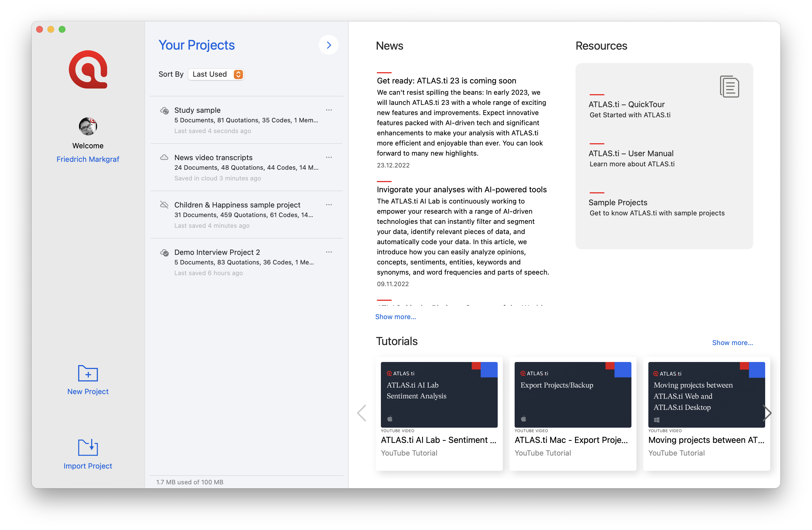Click the New Project label
The width and height of the screenshot is (812, 530).
click(x=88, y=391)
